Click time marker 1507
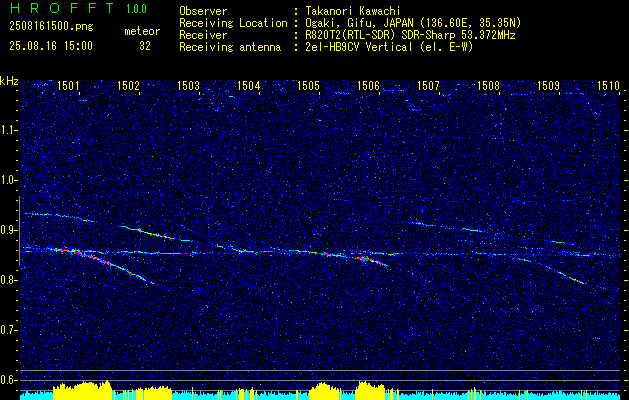 click(428, 85)
